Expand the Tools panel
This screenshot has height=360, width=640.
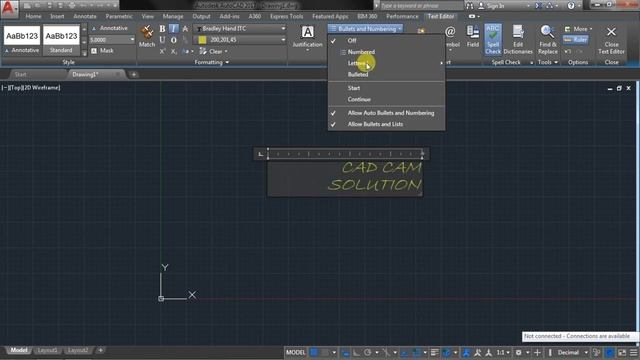(x=547, y=62)
